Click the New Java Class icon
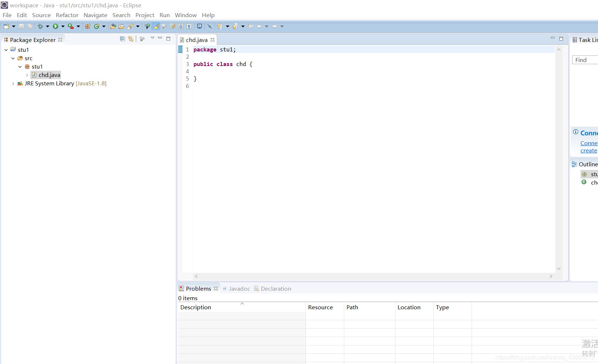Screen dimensions: 598x364 (x=97, y=26)
